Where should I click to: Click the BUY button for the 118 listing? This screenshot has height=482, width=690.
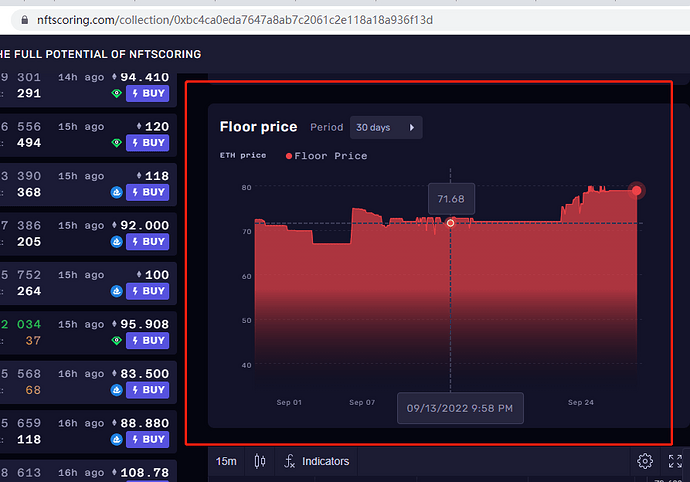pyautogui.click(x=147, y=192)
